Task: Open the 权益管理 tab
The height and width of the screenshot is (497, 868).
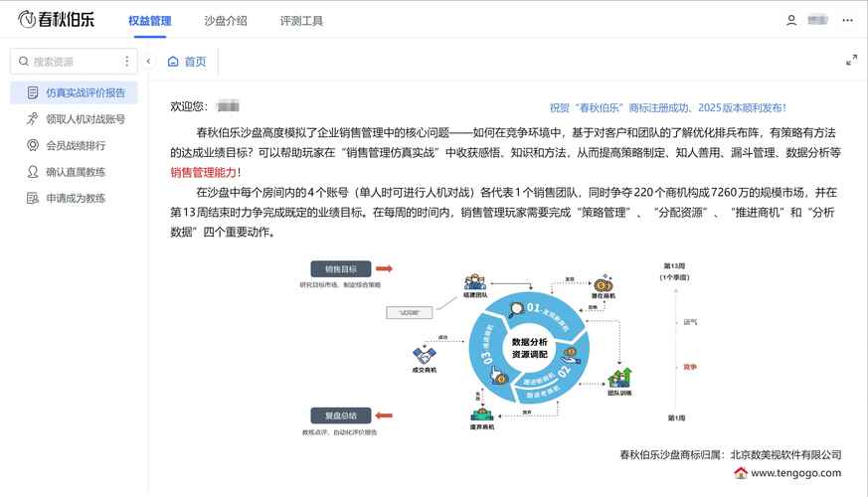Action: (149, 21)
